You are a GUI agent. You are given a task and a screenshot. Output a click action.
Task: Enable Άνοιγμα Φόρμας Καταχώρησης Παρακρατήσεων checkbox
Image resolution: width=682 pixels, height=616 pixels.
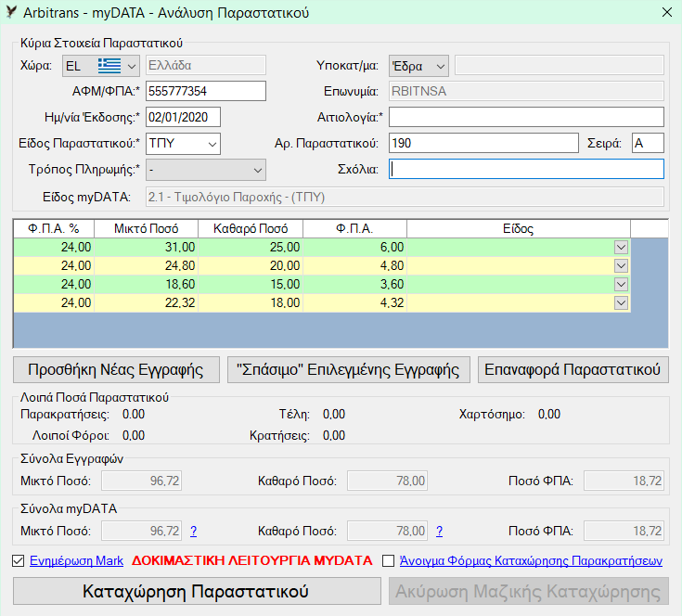[388, 560]
